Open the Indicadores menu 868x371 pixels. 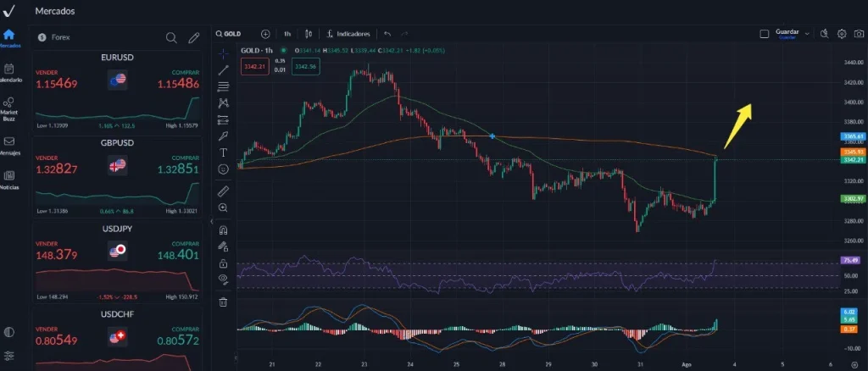tap(348, 34)
